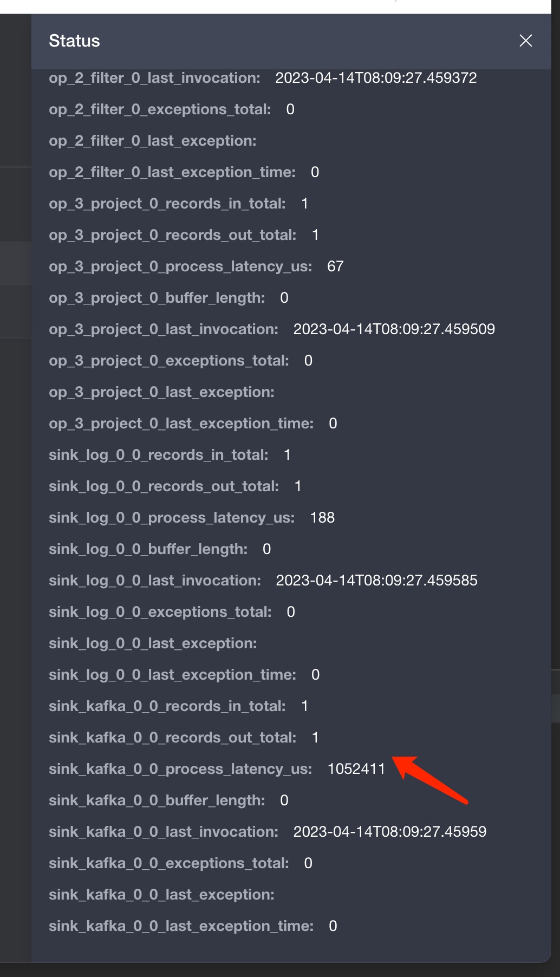Click the sink_kafka_0_0_exceptions_total value 0
The width and height of the screenshot is (560, 977).
pyautogui.click(x=308, y=863)
